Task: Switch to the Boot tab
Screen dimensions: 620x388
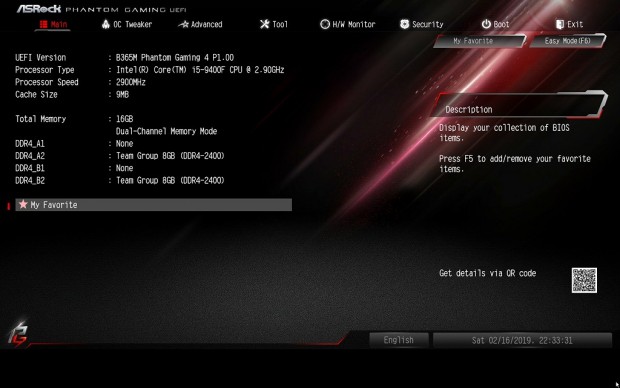Action: coord(495,25)
